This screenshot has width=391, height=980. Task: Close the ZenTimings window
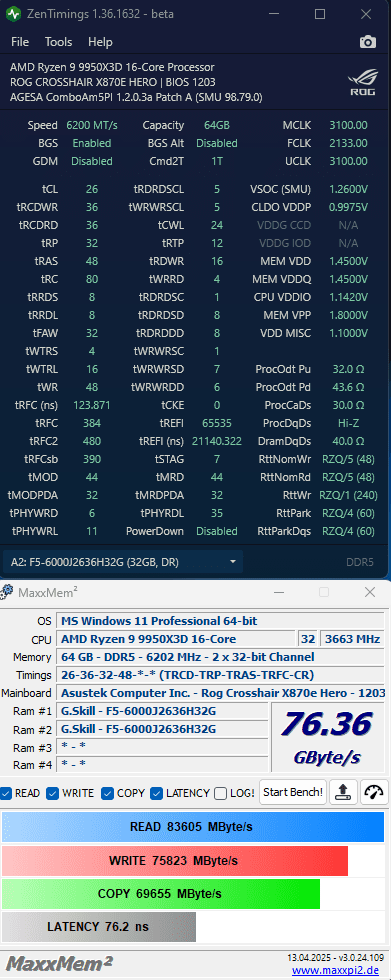pyautogui.click(x=366, y=14)
